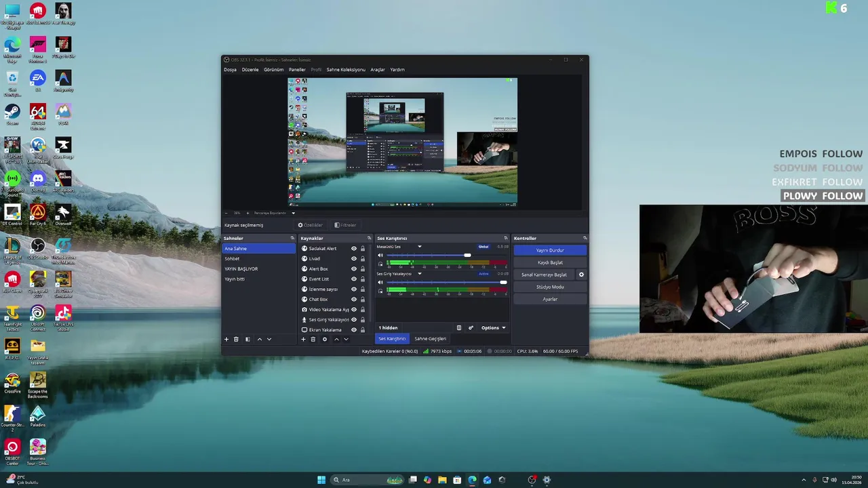Hide the Event List source
Screen dimensions: 868x488
point(354,279)
